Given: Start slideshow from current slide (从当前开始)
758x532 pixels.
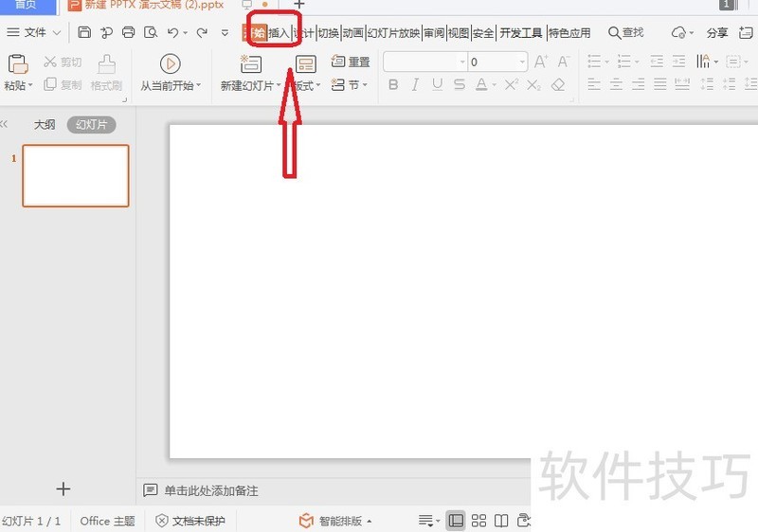Looking at the screenshot, I should pos(171,63).
